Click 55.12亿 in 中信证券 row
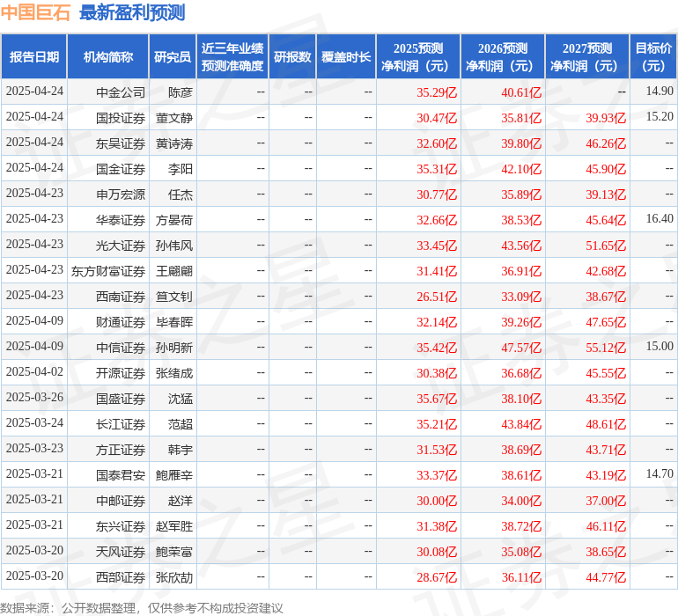The height and width of the screenshot is (616, 678). click(x=606, y=348)
